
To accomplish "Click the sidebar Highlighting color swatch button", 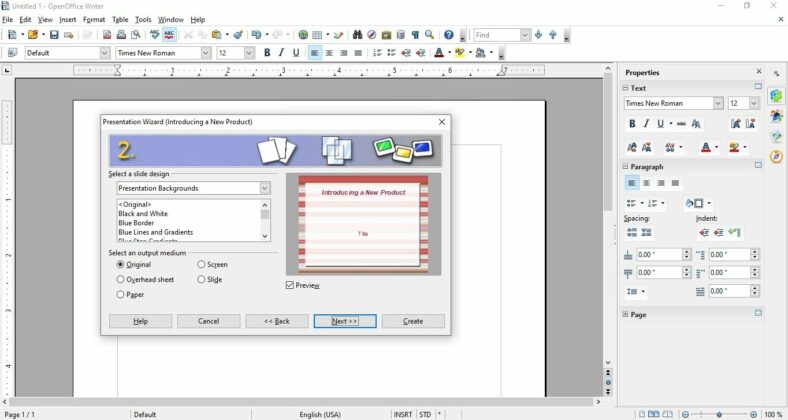I will coord(734,147).
